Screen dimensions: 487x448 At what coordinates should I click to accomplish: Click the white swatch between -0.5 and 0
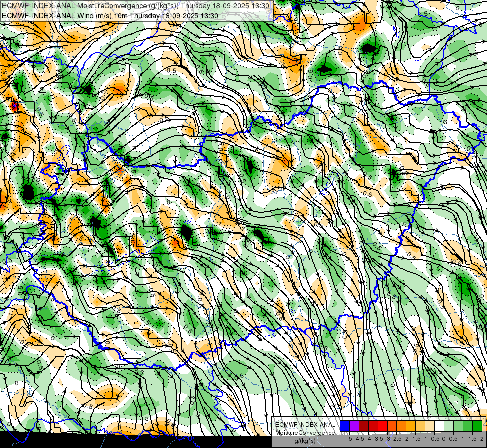439,426
